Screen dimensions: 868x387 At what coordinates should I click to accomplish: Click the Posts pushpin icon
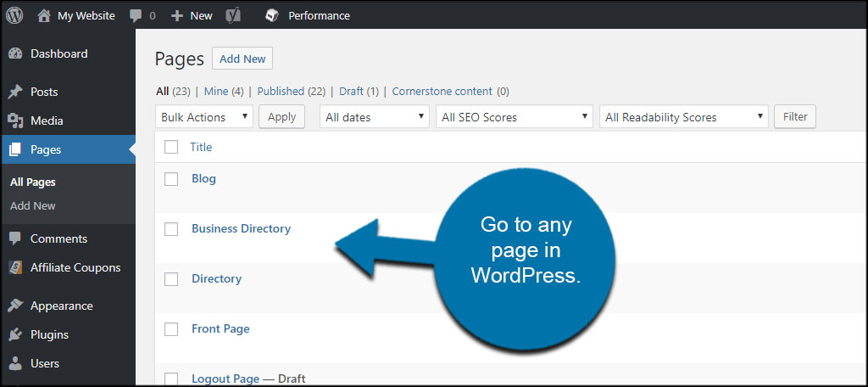click(x=15, y=92)
